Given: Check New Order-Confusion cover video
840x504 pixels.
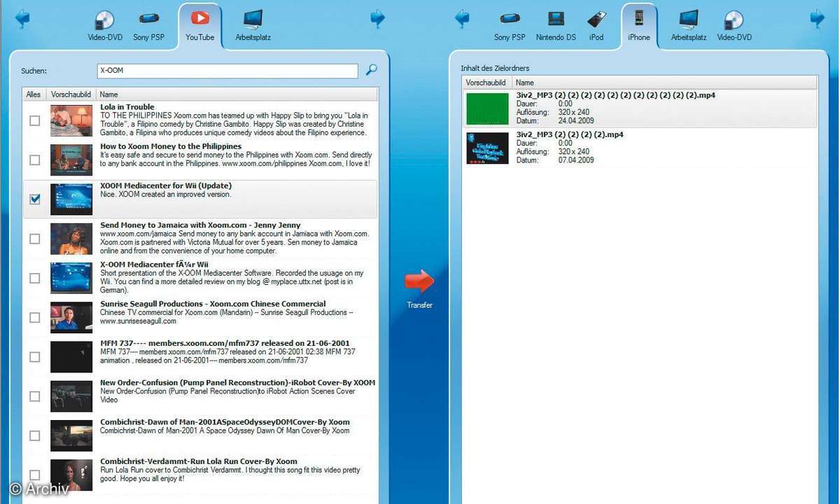Looking at the screenshot, I should 34,396.
